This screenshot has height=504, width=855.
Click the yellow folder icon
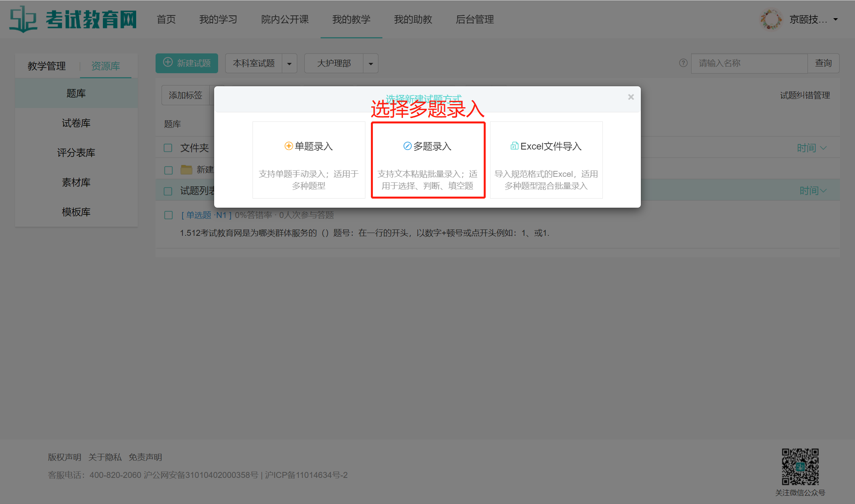pyautogui.click(x=186, y=170)
